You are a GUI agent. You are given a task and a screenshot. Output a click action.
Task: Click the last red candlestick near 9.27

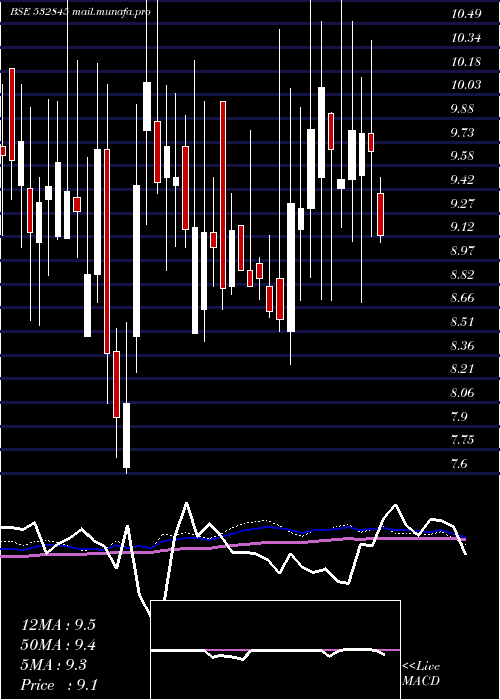pos(380,214)
